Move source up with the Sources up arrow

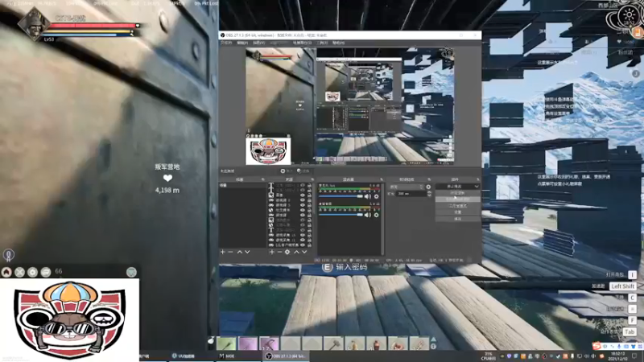(x=296, y=252)
